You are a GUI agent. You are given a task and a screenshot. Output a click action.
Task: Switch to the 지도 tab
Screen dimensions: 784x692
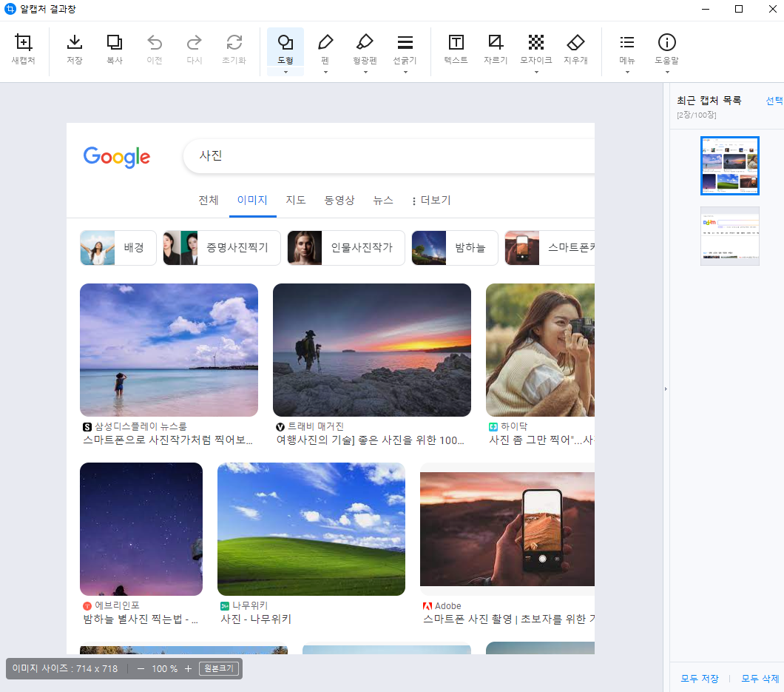pyautogui.click(x=296, y=200)
